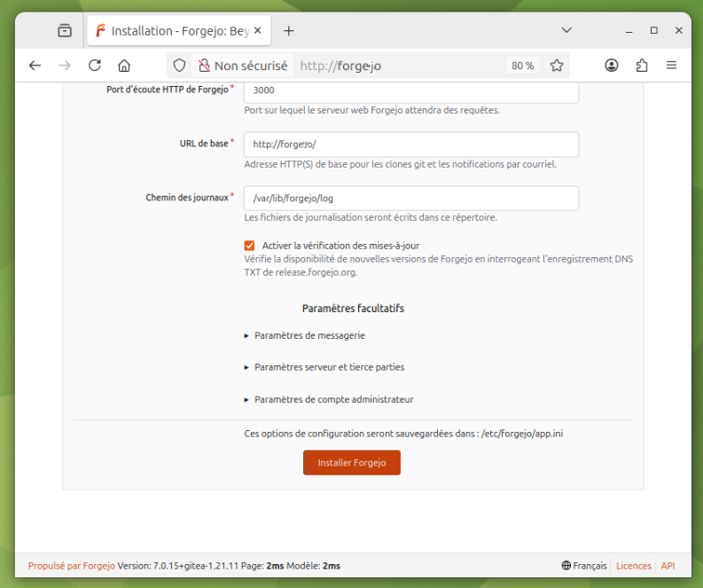
Task: Open Firefox View tab list icon
Action: pyautogui.click(x=65, y=30)
